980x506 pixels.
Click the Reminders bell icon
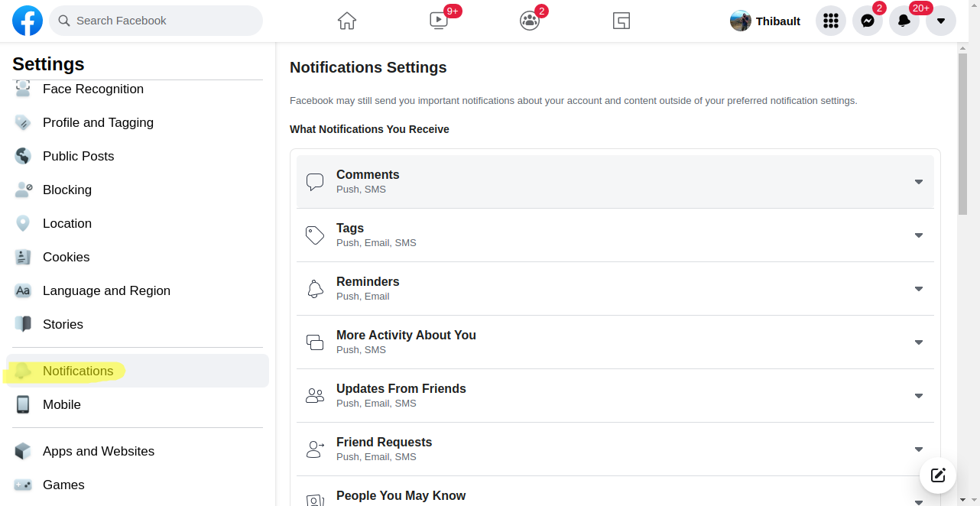click(315, 289)
